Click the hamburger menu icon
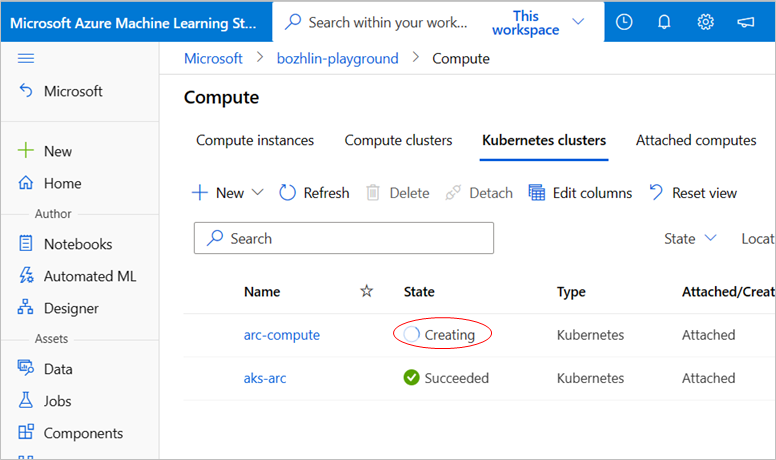Image resolution: width=776 pixels, height=460 pixels. point(27,59)
